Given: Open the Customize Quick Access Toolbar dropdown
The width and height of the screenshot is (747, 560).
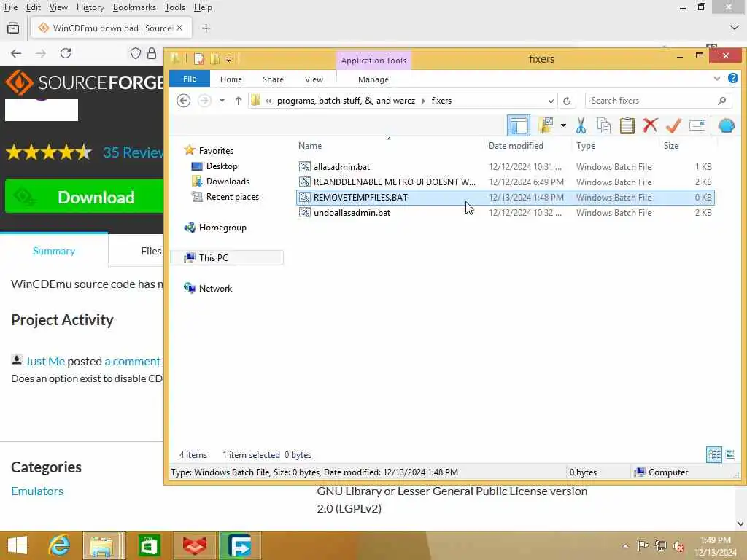Looking at the screenshot, I should click(228, 60).
